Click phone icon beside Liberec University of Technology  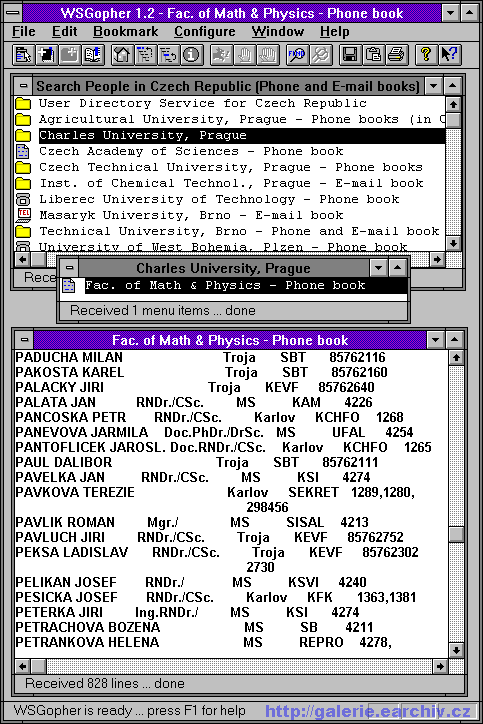pyautogui.click(x=23, y=199)
